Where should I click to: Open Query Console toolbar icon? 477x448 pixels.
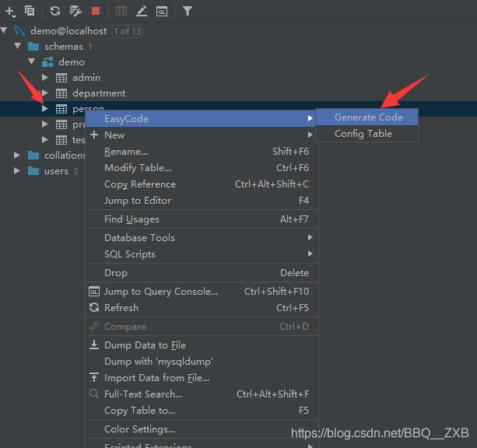tap(162, 12)
